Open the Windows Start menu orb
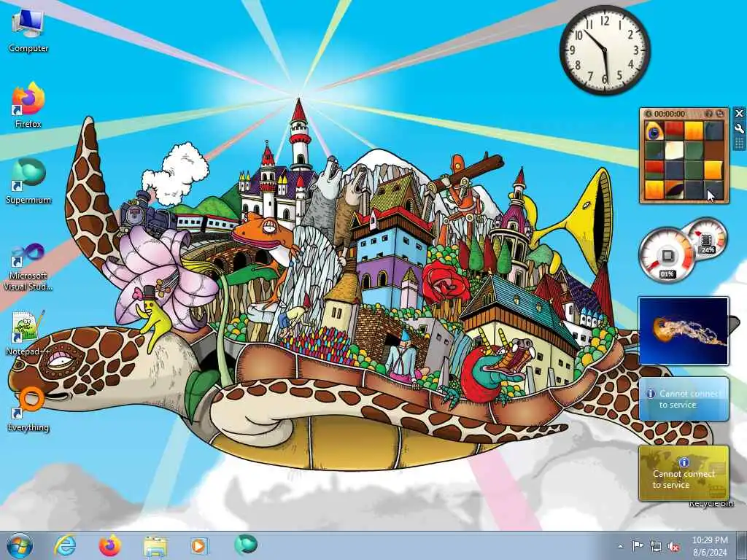Viewport: 747px width, 560px height. 20,545
